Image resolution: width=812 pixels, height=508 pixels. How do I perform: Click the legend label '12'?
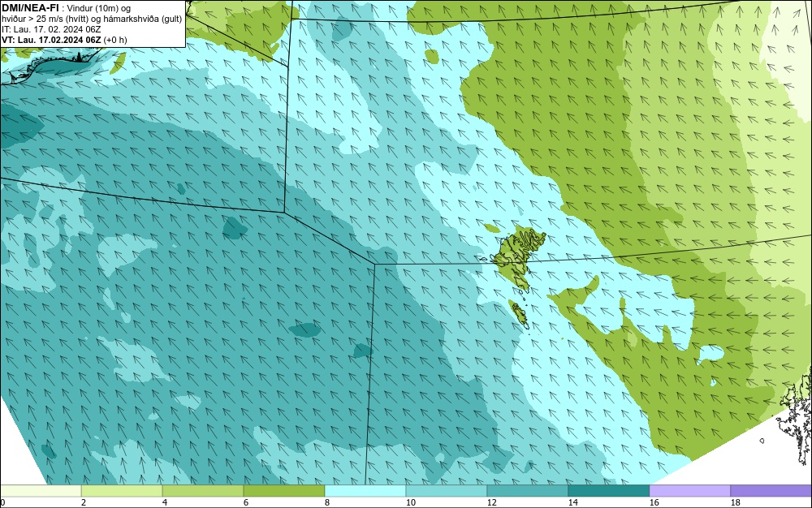(x=491, y=502)
